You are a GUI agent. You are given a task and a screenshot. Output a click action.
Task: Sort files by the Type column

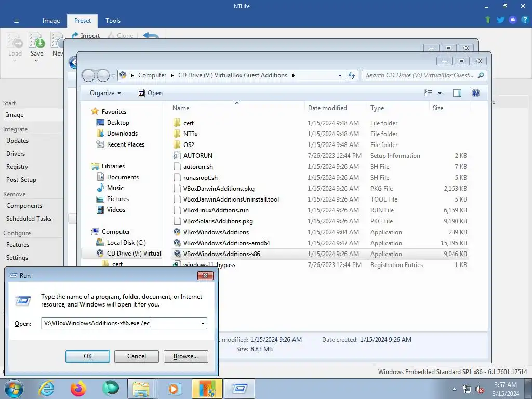click(377, 108)
